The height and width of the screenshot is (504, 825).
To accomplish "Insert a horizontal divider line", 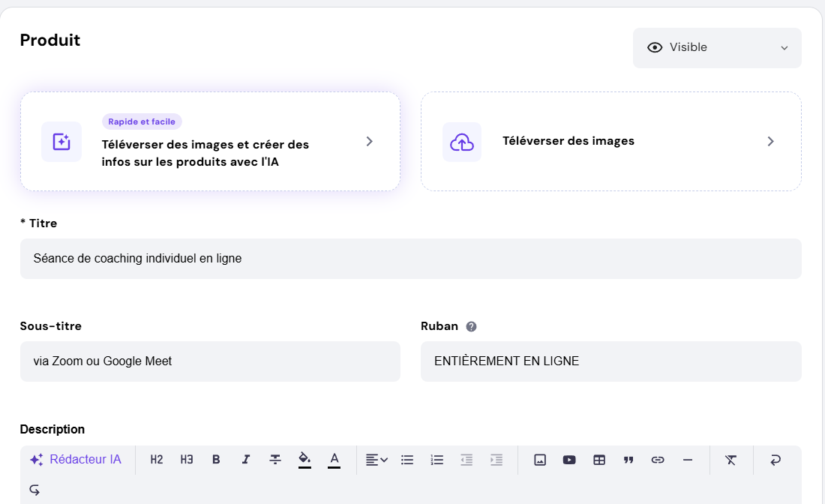I will (x=688, y=459).
